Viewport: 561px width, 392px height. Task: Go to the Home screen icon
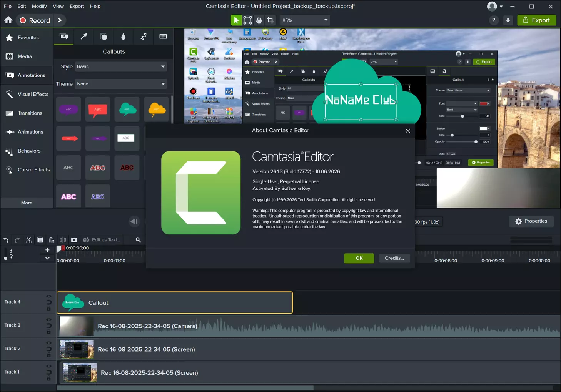tap(8, 20)
